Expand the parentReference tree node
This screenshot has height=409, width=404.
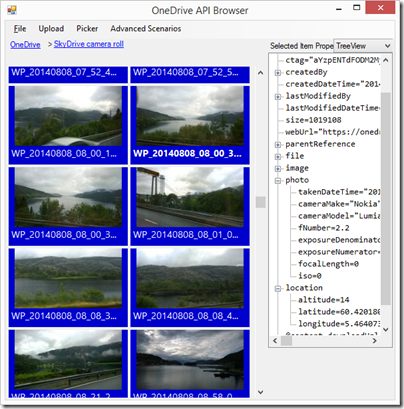[277, 145]
